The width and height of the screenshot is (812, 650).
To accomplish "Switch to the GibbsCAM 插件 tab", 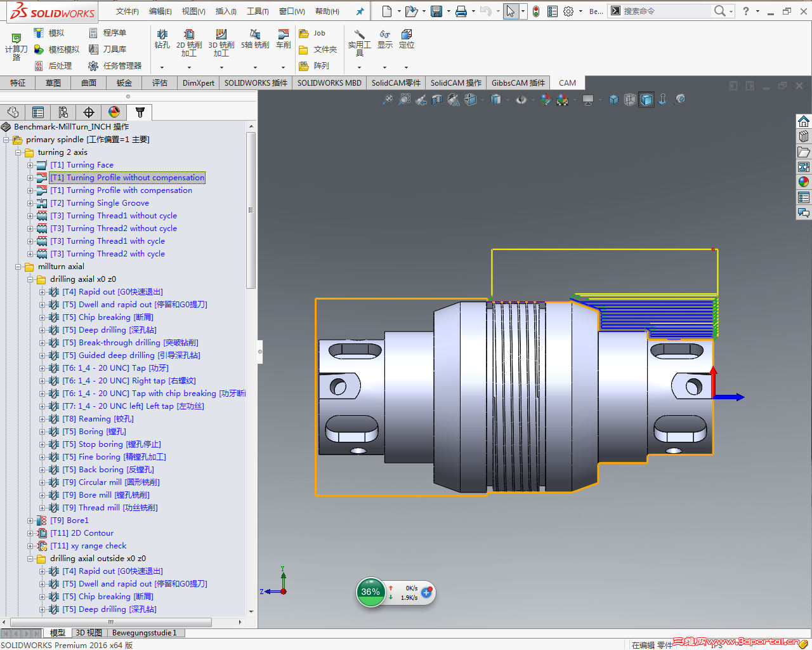I will [518, 83].
